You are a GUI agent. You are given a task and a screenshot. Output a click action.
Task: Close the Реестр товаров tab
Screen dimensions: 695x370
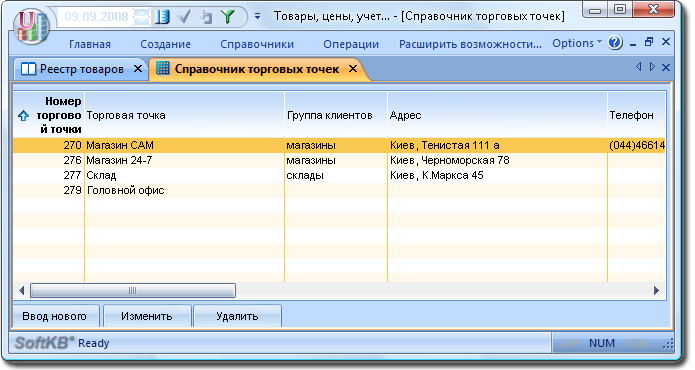138,69
